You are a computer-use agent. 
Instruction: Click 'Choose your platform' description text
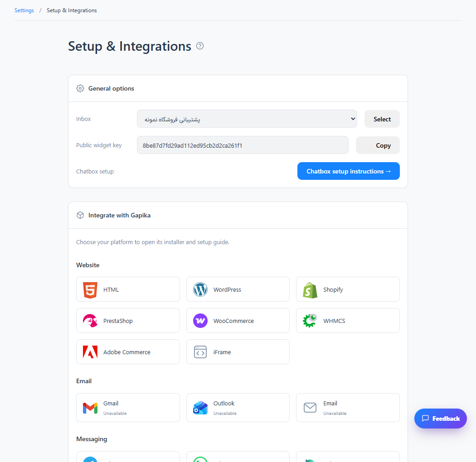pyautogui.click(x=153, y=242)
